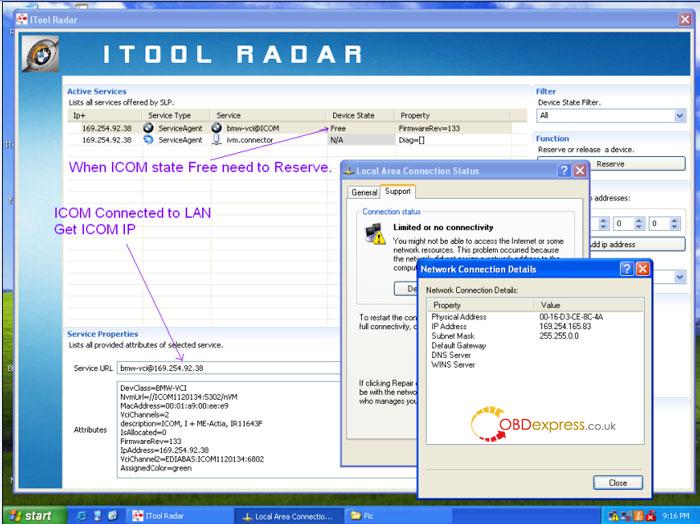Open Internet Explorer from the quick launch
Image resolution: width=700 pixels, height=524 pixels.
(x=82, y=516)
